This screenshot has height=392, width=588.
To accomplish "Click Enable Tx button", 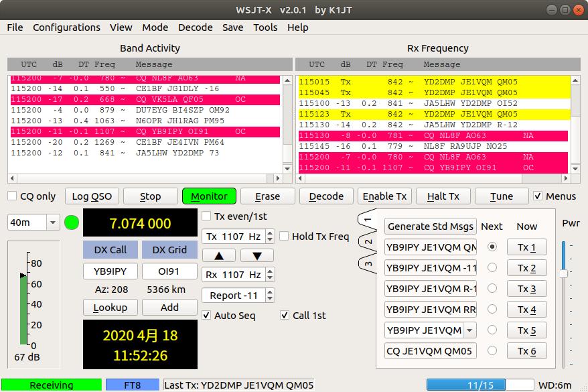I will coord(385,196).
